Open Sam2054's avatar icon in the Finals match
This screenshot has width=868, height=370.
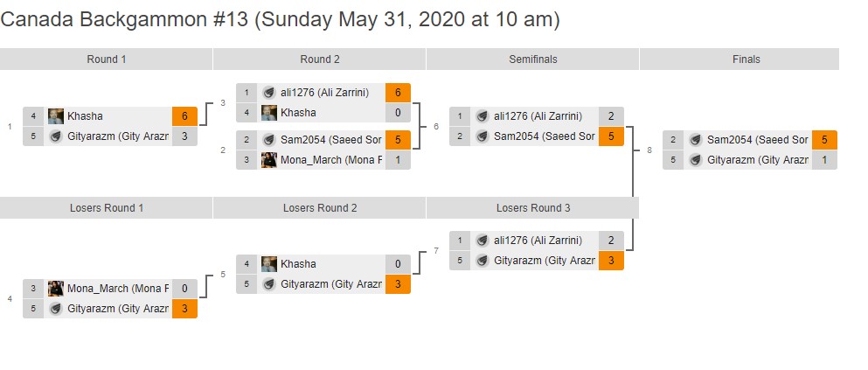pyautogui.click(x=696, y=139)
